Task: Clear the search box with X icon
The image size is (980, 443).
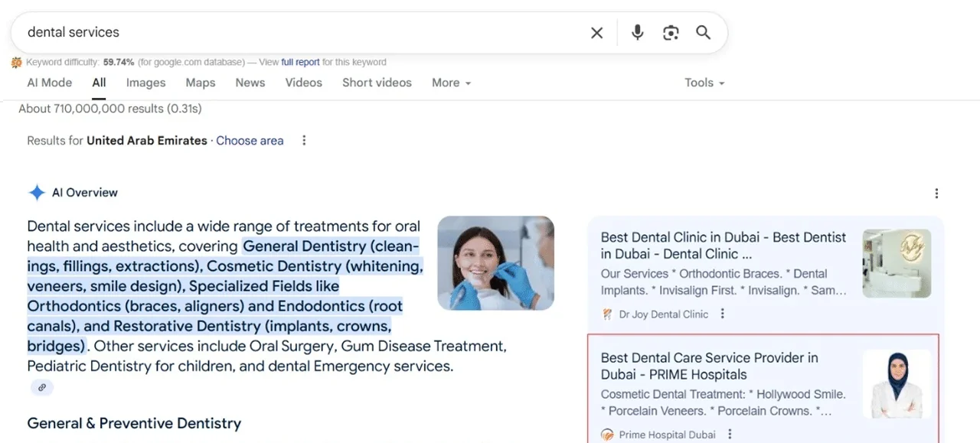Action: click(596, 33)
